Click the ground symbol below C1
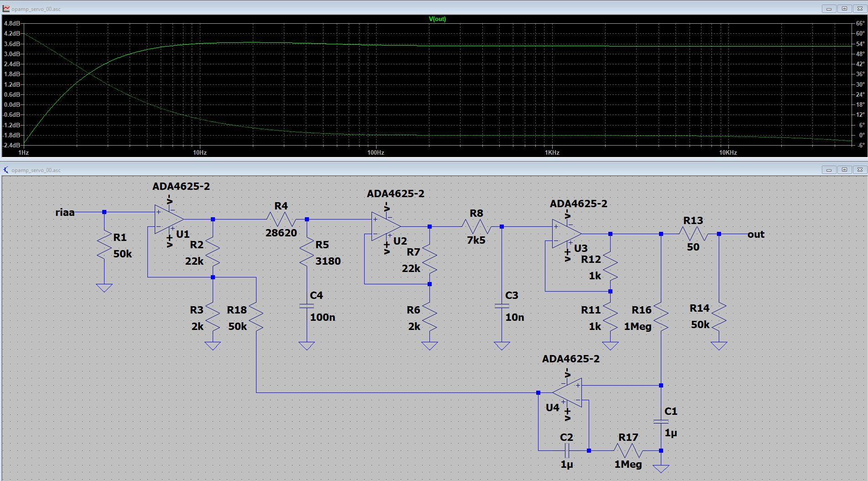The width and height of the screenshot is (868, 481). [x=661, y=469]
